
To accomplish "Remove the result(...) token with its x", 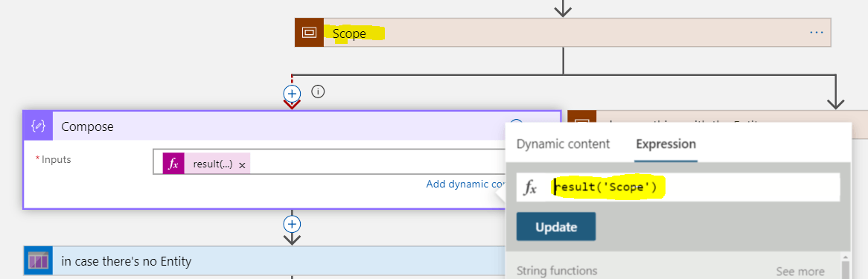I will (x=242, y=165).
